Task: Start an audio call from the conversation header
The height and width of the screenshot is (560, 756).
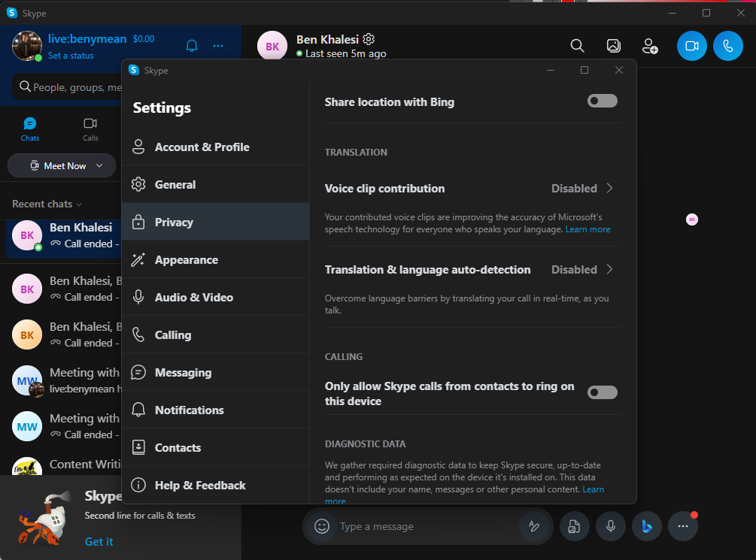Action: [727, 46]
